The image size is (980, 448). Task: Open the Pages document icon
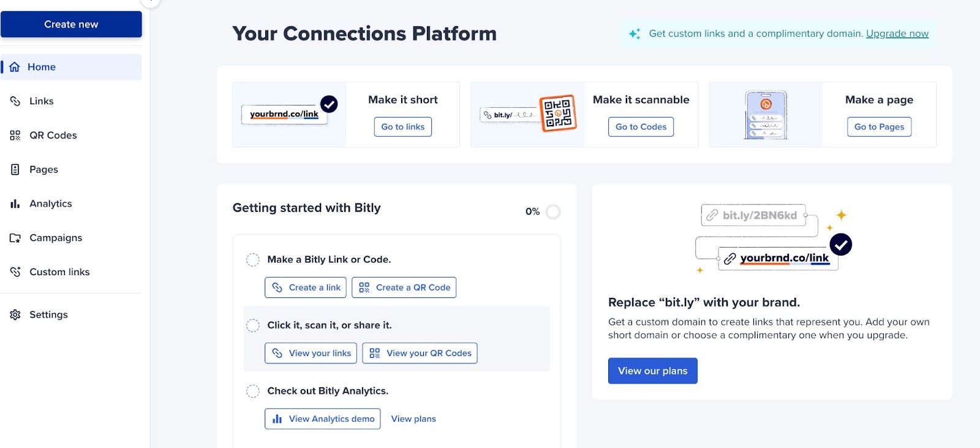(15, 170)
